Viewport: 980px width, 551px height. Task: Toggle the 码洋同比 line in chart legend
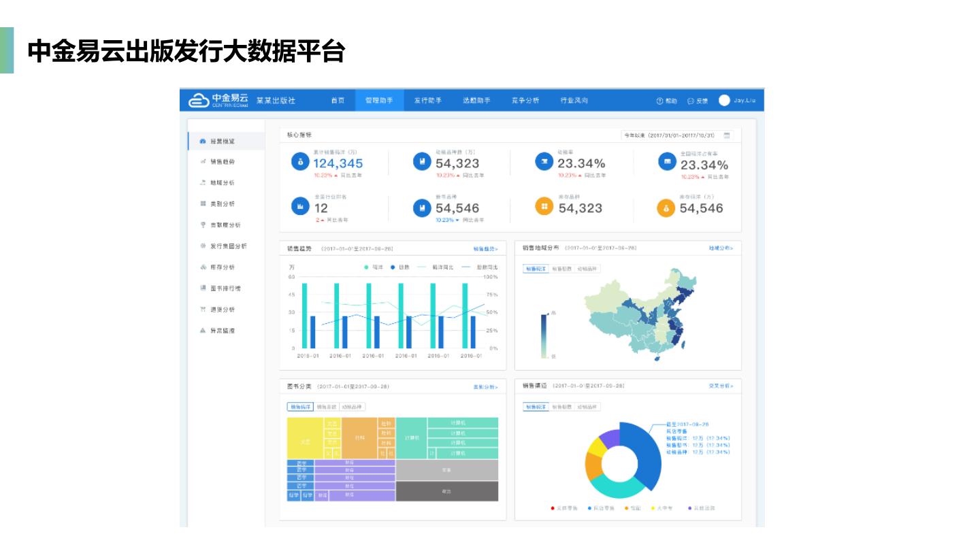pos(436,267)
